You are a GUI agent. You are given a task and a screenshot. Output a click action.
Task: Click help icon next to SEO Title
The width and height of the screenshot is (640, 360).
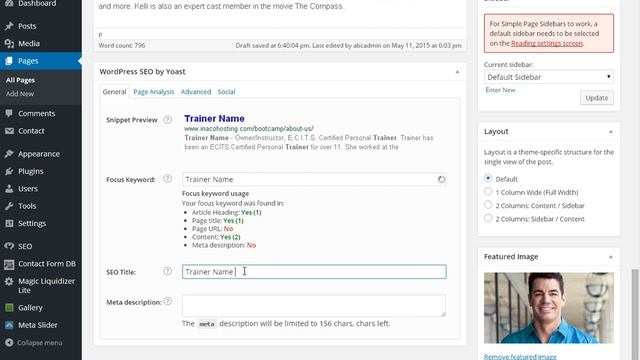coord(167,271)
